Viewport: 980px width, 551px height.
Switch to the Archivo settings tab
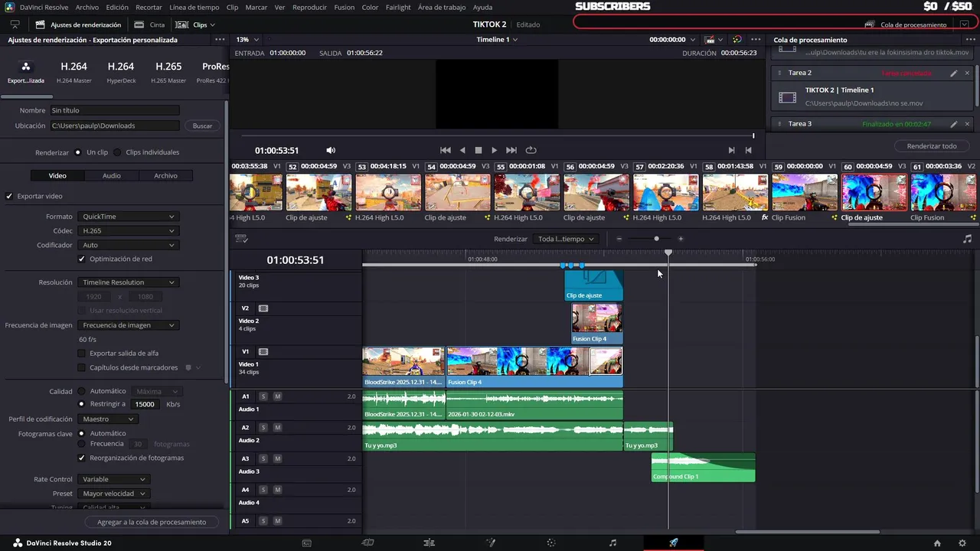(x=165, y=176)
